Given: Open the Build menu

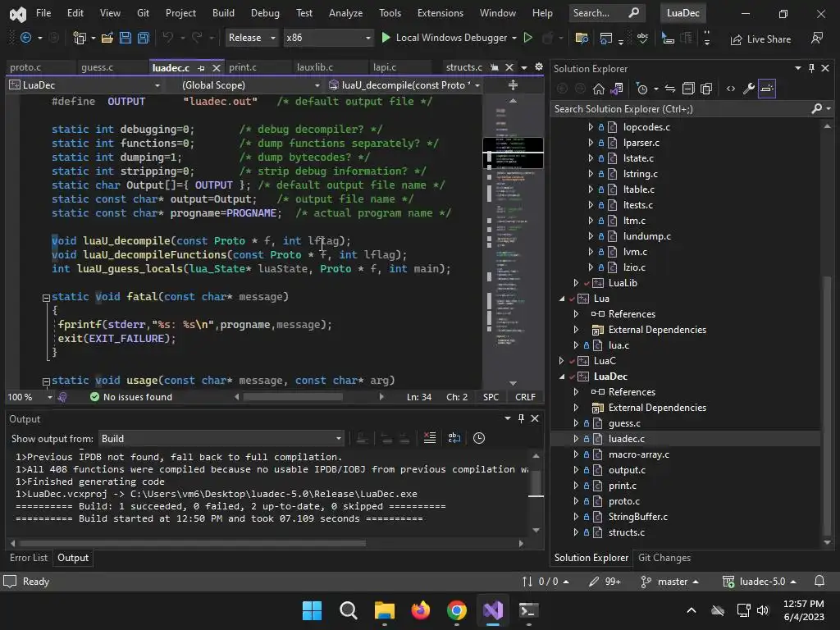Looking at the screenshot, I should (x=223, y=13).
